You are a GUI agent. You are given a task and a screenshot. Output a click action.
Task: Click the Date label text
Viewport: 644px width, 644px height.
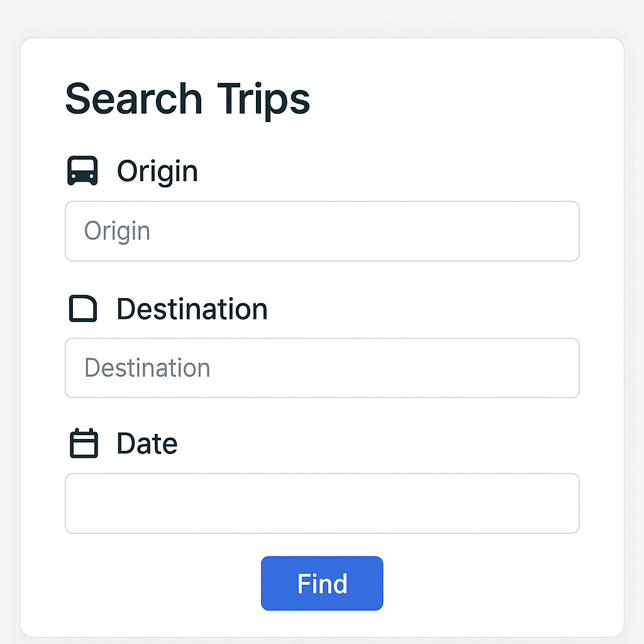tap(147, 443)
